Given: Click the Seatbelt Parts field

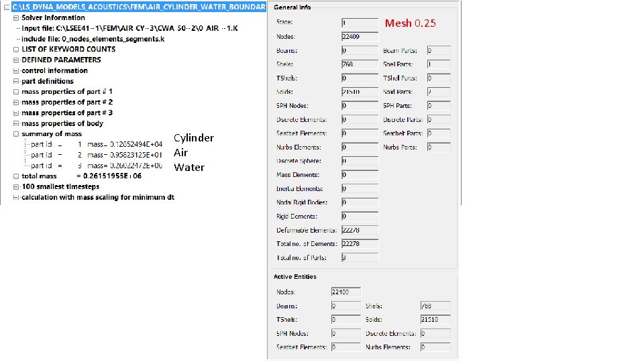Looking at the screenshot, I should 439,133.
